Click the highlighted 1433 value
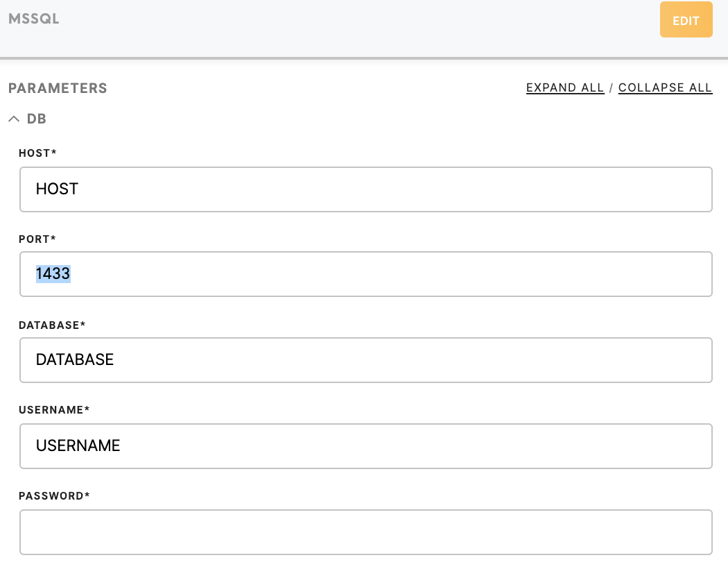This screenshot has height=569, width=728. tap(53, 273)
